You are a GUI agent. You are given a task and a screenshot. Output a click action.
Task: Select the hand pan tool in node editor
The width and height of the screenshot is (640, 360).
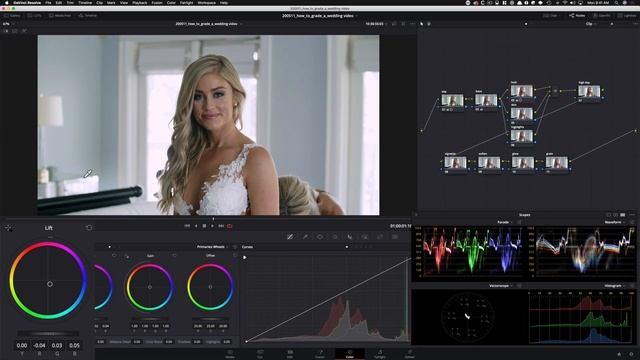429,24
